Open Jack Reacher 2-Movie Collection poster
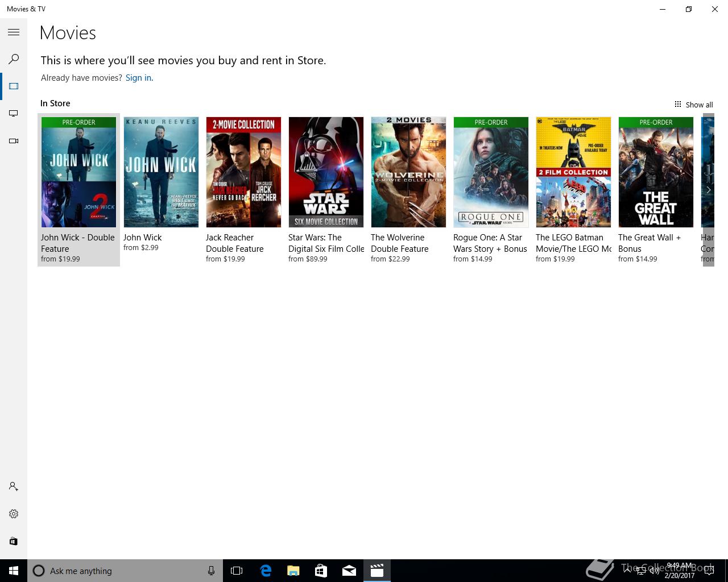Screen dimensions: 728x582 [x=243, y=172]
